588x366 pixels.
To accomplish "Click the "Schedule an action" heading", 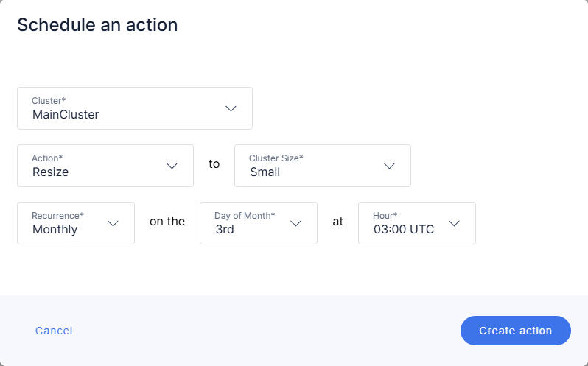I will (x=97, y=24).
